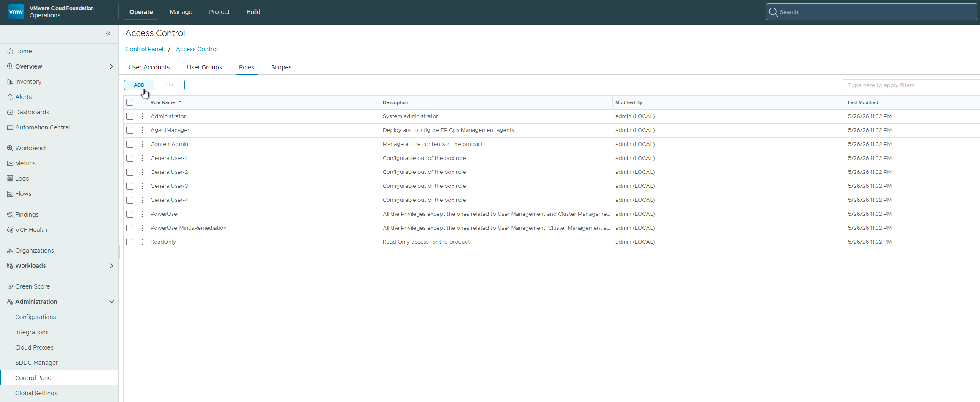Click the ADD role button
This screenshot has height=402, width=980.
139,85
